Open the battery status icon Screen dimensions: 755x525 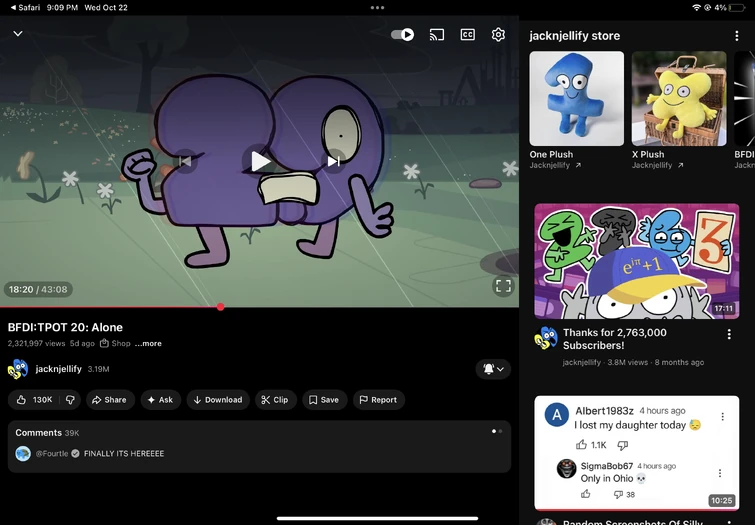[x=737, y=8]
